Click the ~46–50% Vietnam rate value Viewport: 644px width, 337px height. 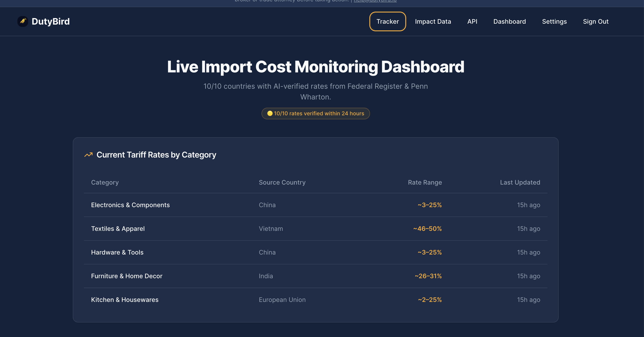click(427, 229)
